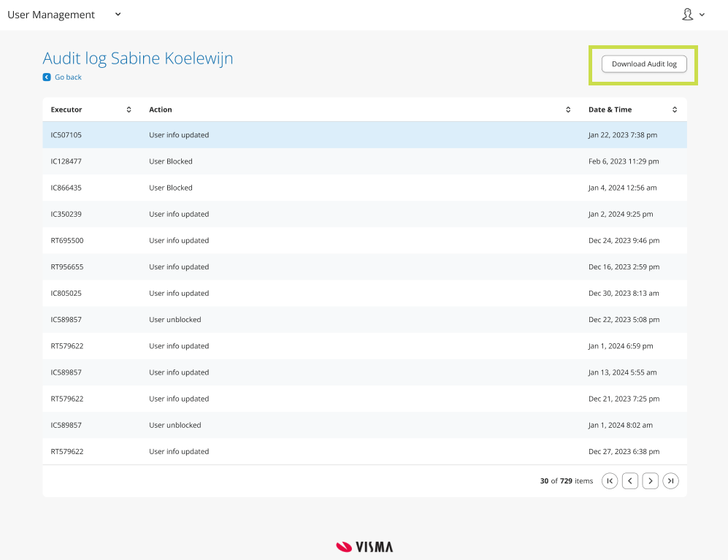Click User info updated in IC507105 row
The image size is (728, 560).
[x=179, y=135]
